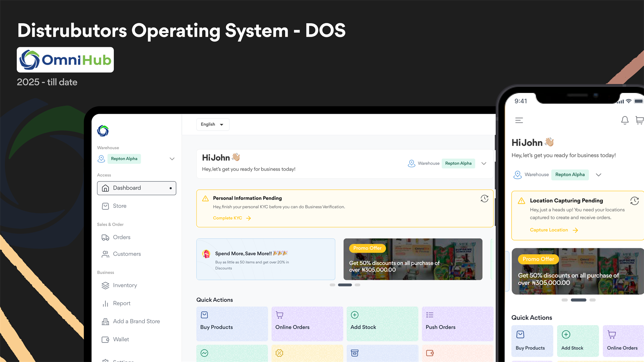644x362 pixels.
Task: Select the first tablet carousel dot
Action: click(x=332, y=285)
